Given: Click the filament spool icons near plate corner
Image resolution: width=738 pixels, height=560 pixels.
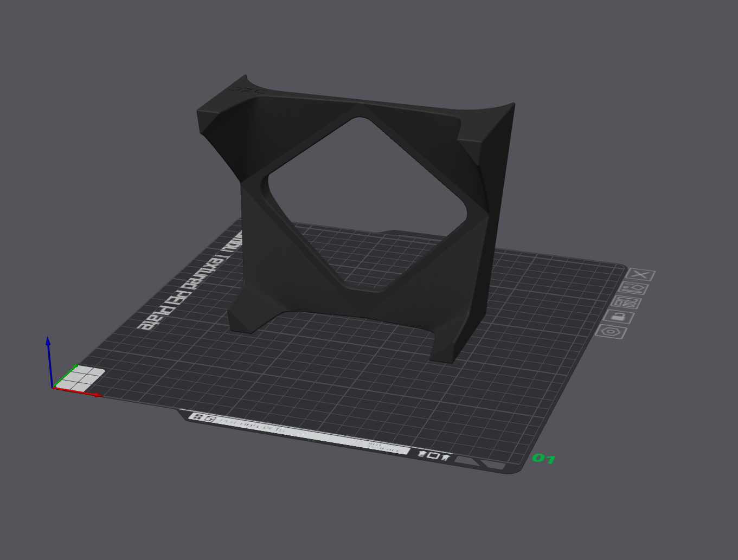Looking at the screenshot, I should (433, 456).
